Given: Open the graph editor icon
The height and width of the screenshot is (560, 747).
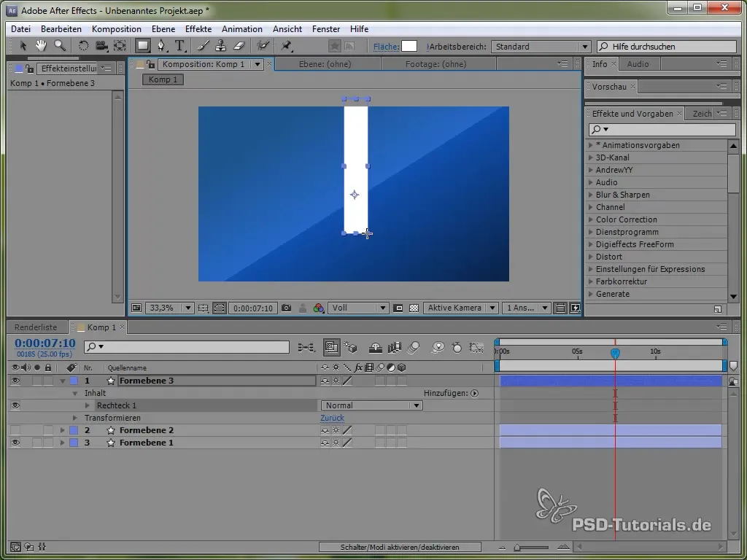Looking at the screenshot, I should click(x=476, y=348).
